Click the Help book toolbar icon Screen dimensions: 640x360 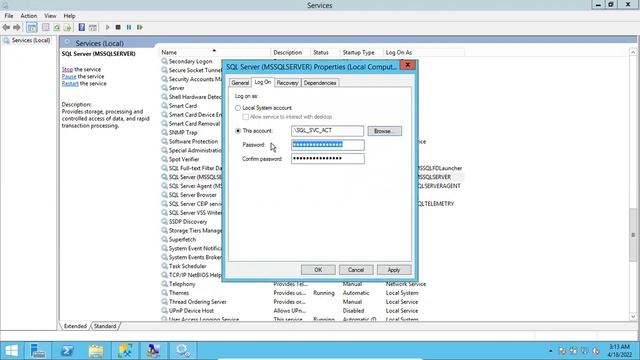tap(82, 27)
